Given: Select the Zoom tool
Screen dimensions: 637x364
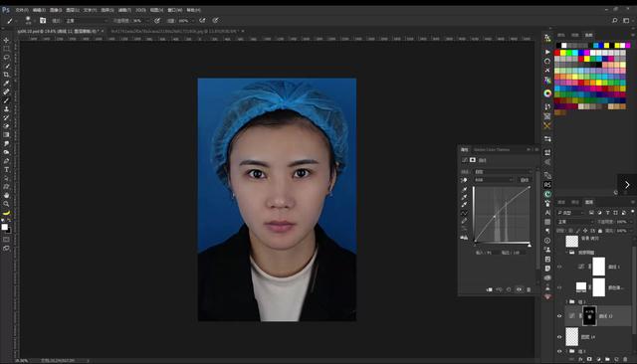Looking at the screenshot, I should (x=6, y=204).
